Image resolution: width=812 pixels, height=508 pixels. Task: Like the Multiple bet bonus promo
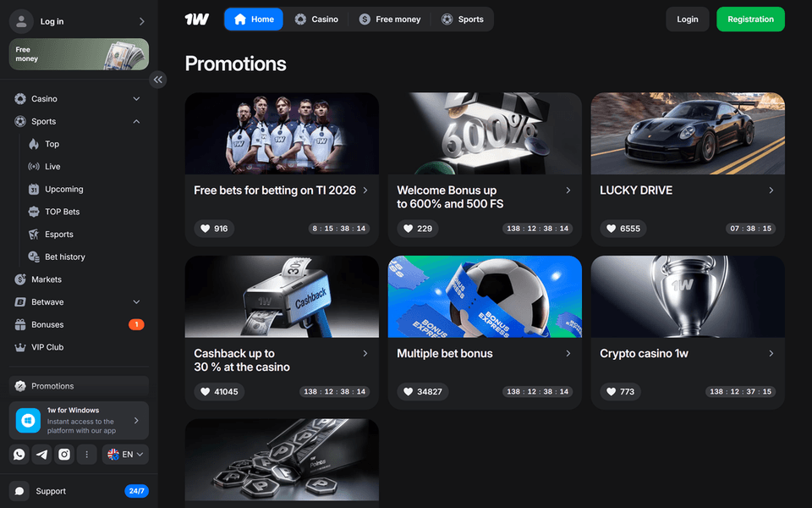click(423, 392)
